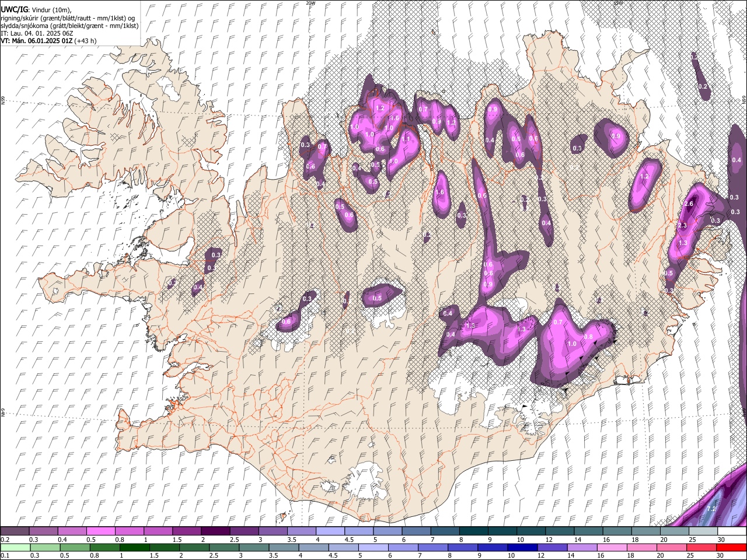Click the crimson lower swatch starting at 25
Viewport: 747px width, 560px height.
[x=700, y=547]
